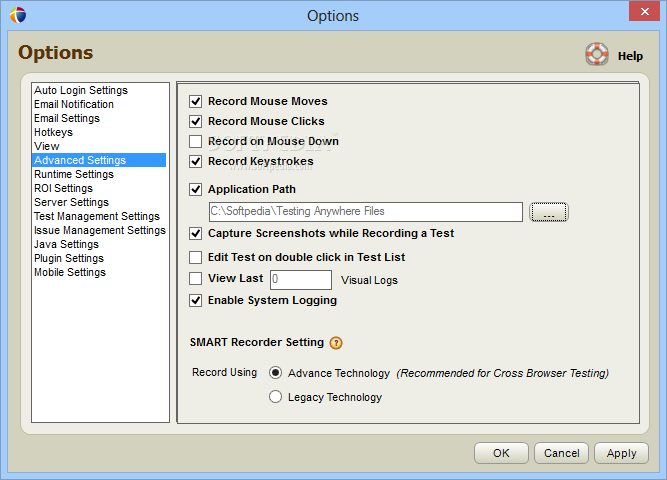This screenshot has width=667, height=480.
Task: Select ROI Settings
Action: click(63, 188)
